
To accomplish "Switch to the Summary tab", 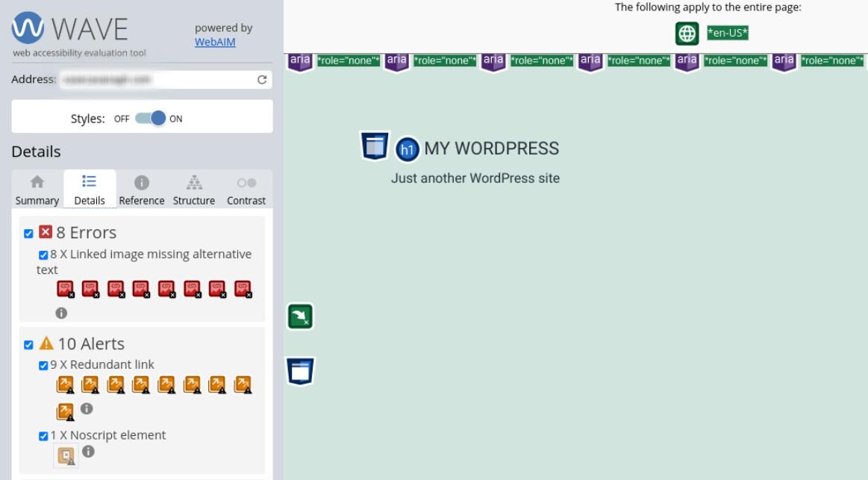I will (x=37, y=190).
